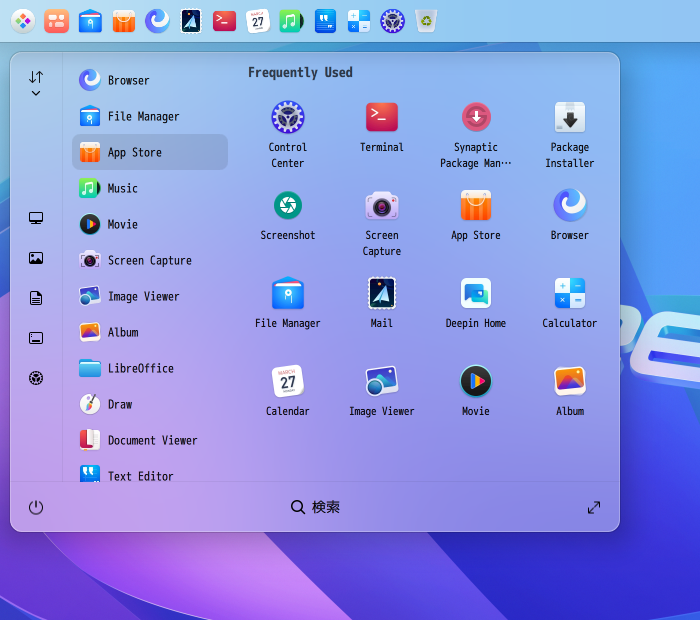The width and height of the screenshot is (700, 620).
Task: Open Deepin Home
Action: [476, 294]
